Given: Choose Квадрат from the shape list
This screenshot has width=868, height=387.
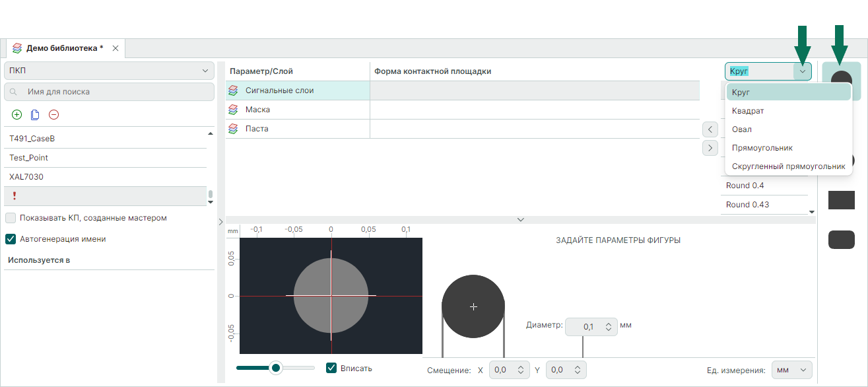Looking at the screenshot, I should click(748, 111).
